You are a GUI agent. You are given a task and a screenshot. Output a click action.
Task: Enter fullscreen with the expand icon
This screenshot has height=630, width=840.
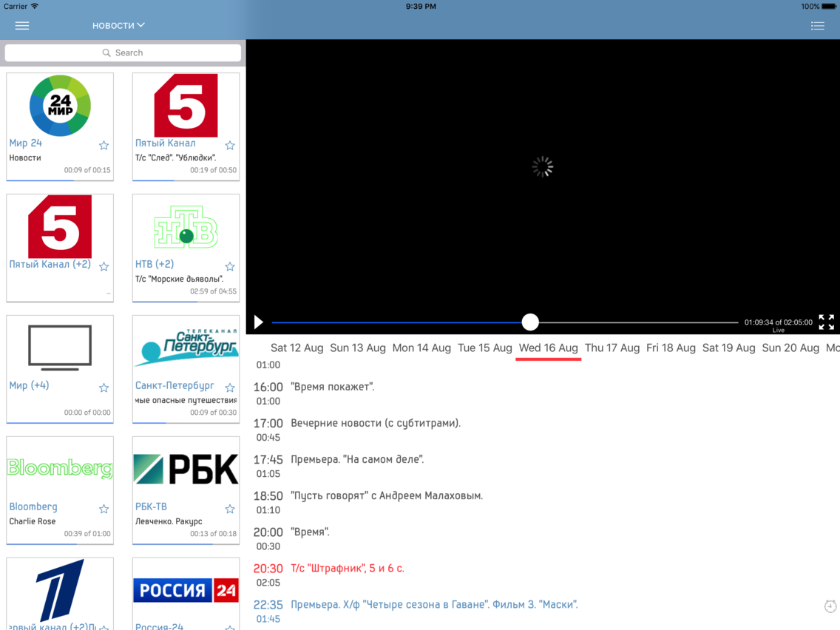(826, 322)
